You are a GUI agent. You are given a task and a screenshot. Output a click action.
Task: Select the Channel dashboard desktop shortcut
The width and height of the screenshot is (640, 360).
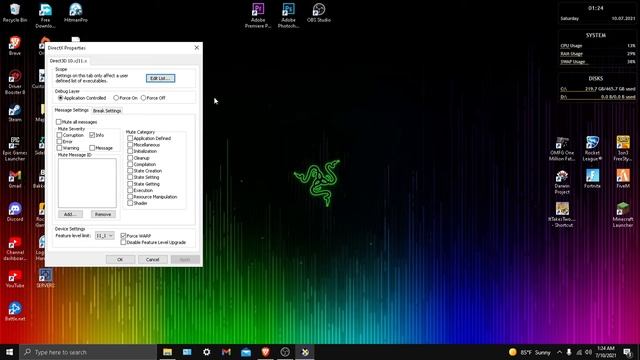click(x=15, y=249)
